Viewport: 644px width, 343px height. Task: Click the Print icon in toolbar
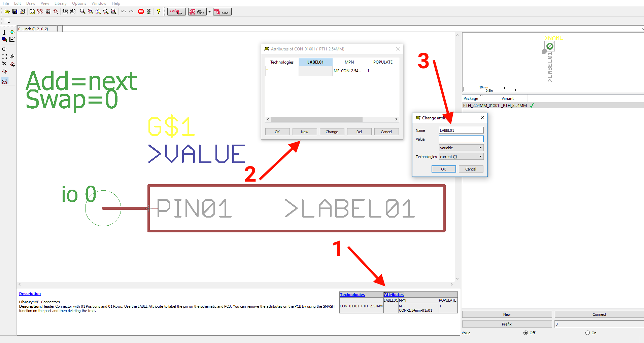[x=23, y=11]
